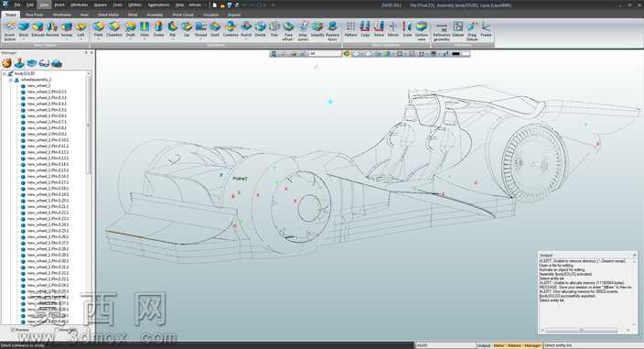The height and width of the screenshot is (349, 644).
Task: Switch to the Free Form ribbon tab
Action: 35,15
